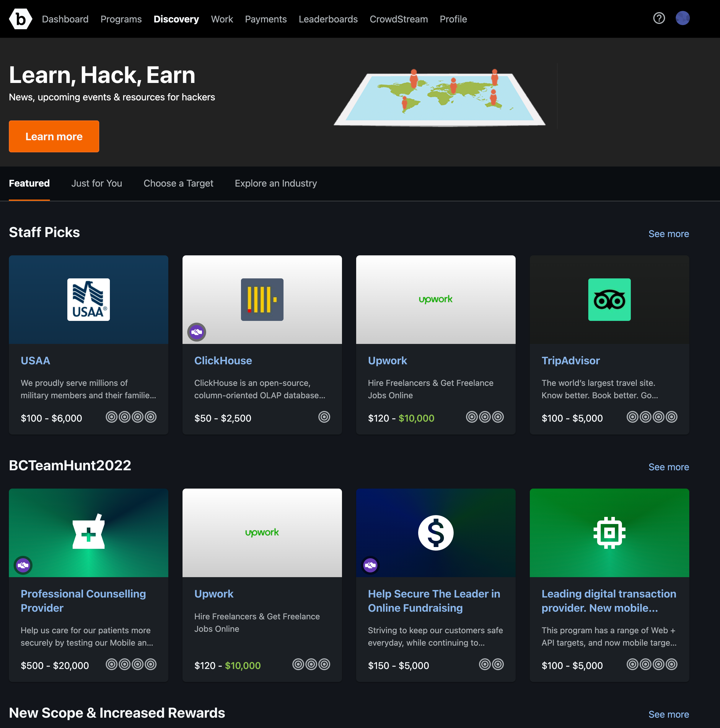Screen dimensions: 720x728
Task: Switch to Just for You tab
Action: 97,183
